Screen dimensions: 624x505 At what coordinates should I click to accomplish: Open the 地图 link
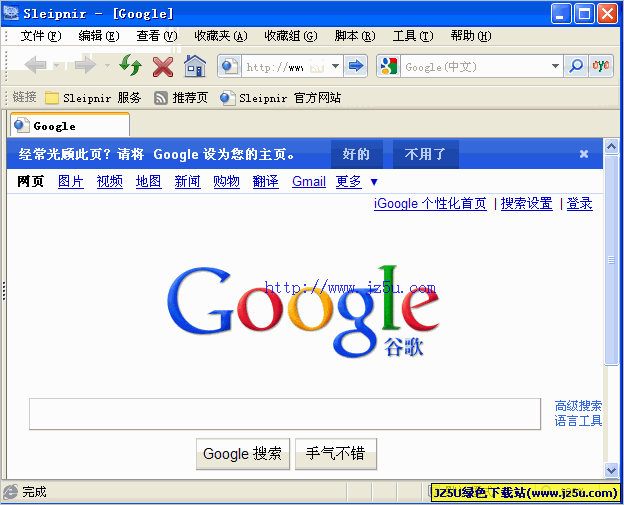click(148, 181)
